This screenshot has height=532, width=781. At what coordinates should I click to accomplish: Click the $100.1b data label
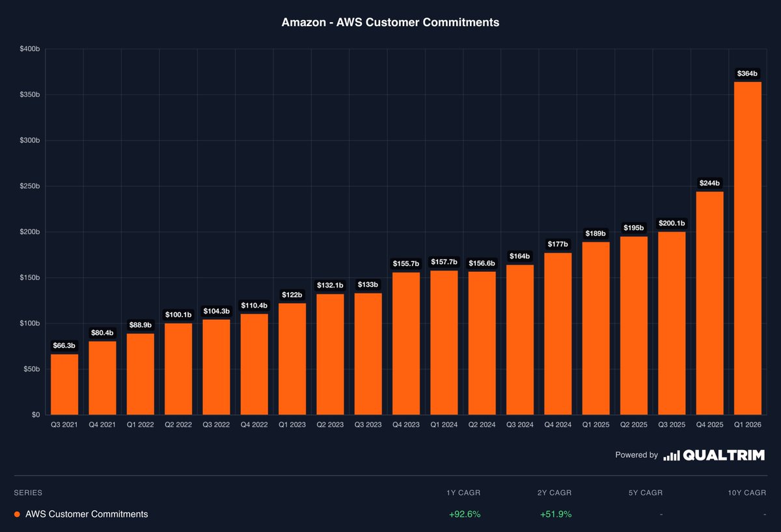click(x=178, y=315)
